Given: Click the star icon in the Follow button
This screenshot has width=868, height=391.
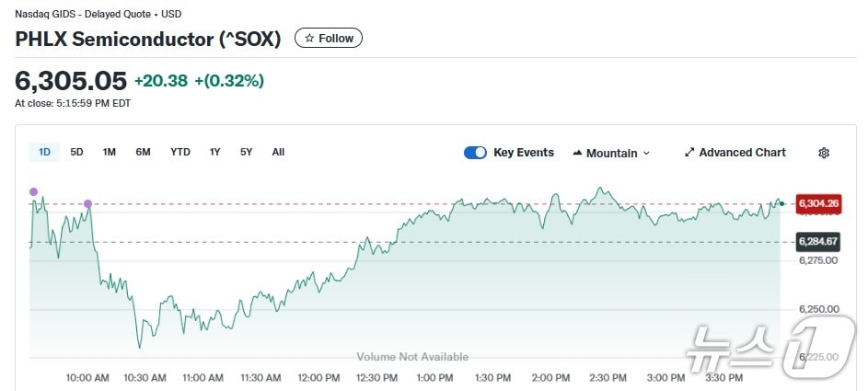Looking at the screenshot, I should [309, 38].
